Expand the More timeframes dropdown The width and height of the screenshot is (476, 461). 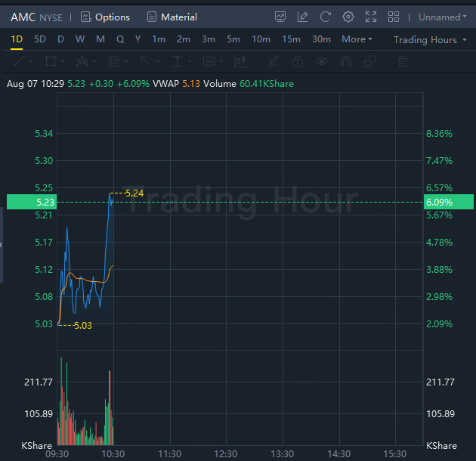click(x=357, y=39)
